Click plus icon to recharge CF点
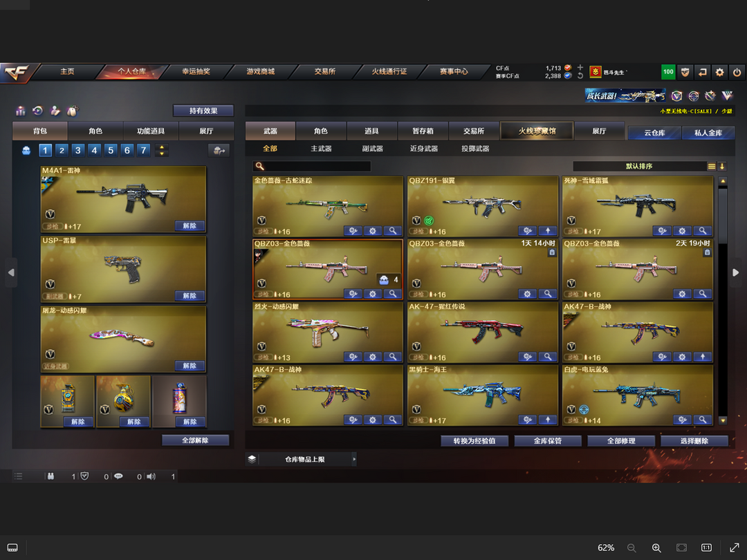Screen dimensions: 747x560 coord(580,68)
